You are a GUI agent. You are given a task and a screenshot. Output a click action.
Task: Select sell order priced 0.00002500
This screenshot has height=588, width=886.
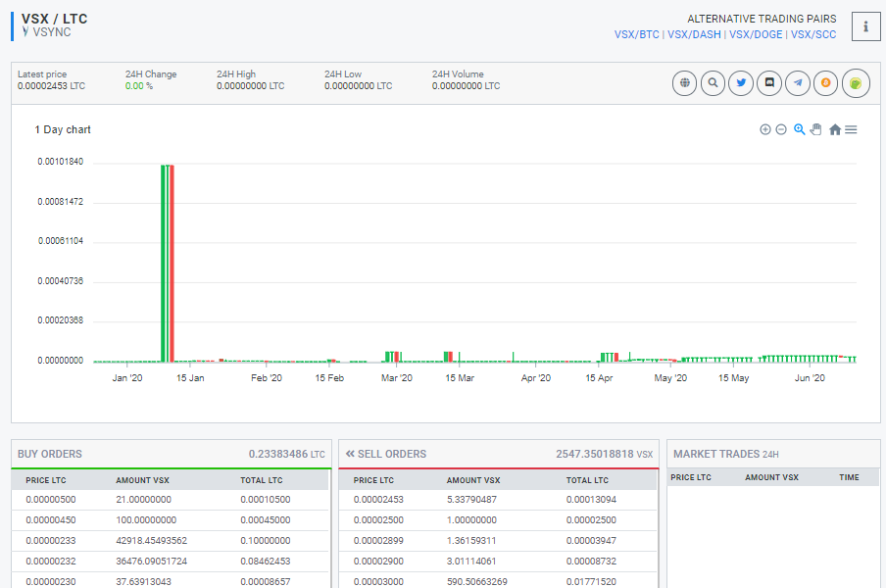coord(498,520)
